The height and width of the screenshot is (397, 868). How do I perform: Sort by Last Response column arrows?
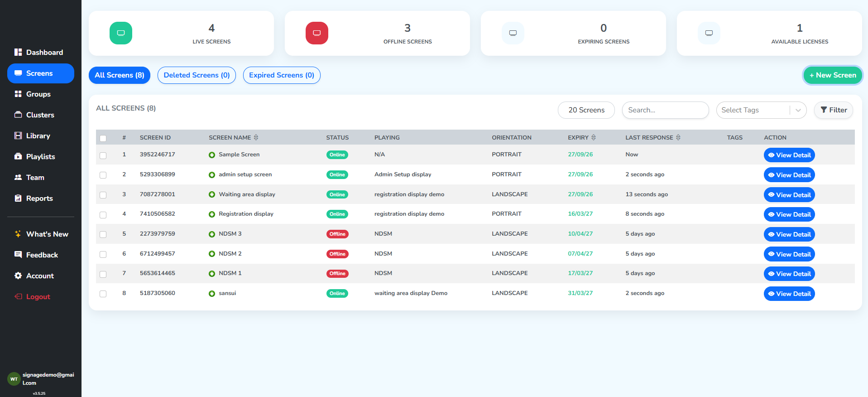coord(678,137)
